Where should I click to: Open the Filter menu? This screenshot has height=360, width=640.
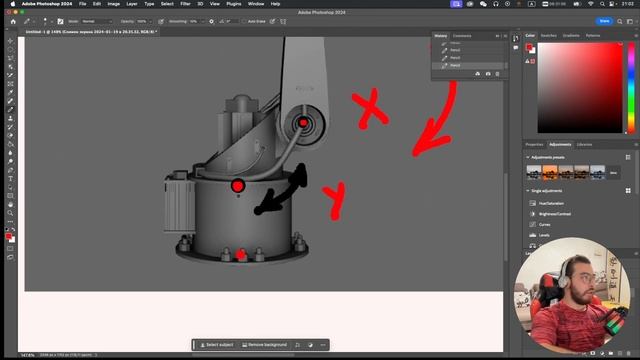(185, 4)
